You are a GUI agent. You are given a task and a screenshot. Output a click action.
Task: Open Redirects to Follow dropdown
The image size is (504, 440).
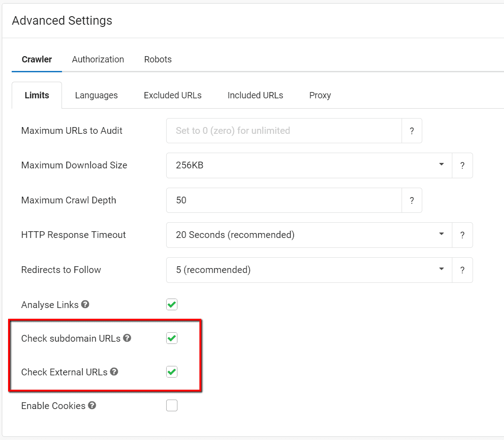[309, 270]
